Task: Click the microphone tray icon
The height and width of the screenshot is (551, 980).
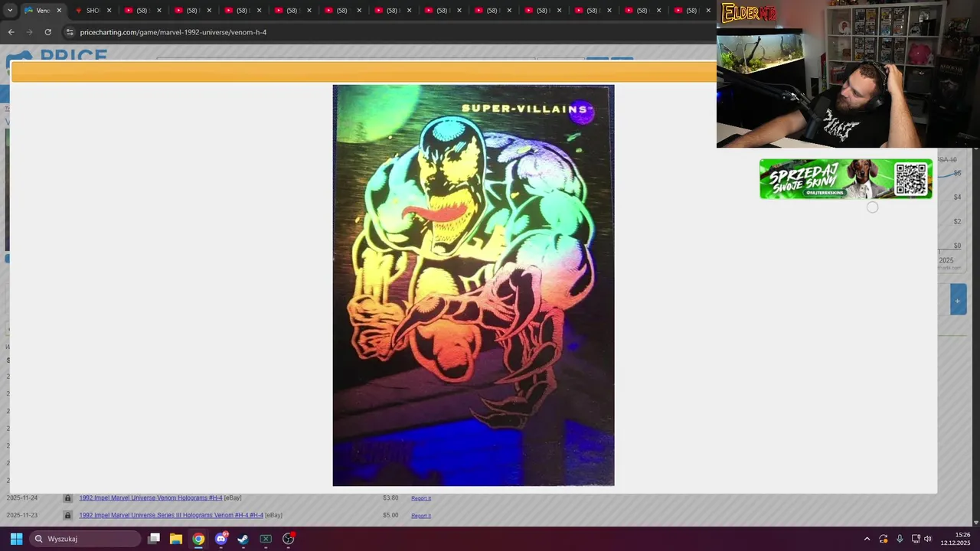Action: pos(900,539)
